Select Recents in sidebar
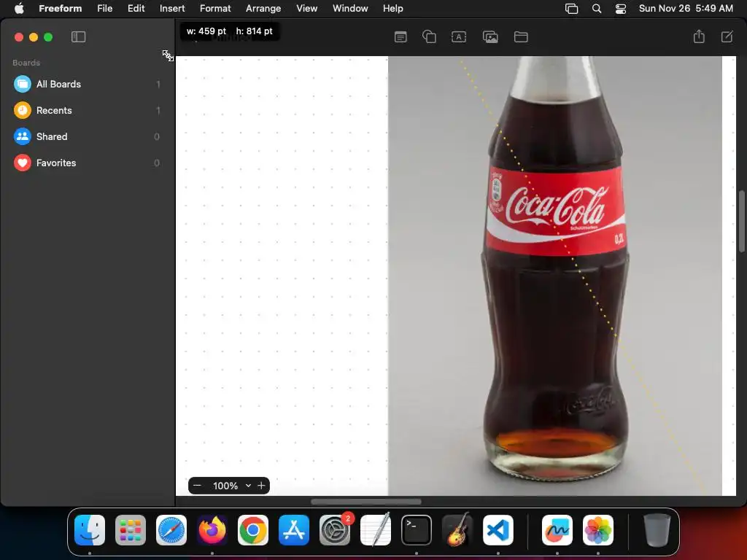 pos(88,111)
